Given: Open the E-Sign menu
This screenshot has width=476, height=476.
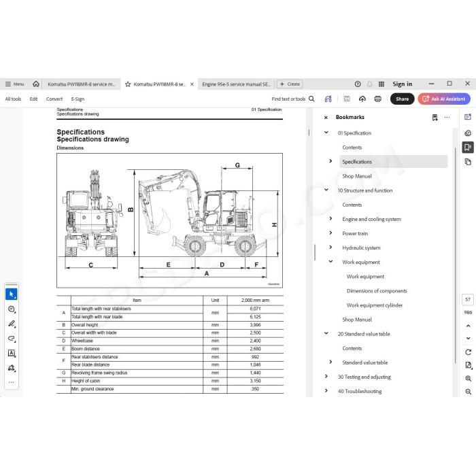Looking at the screenshot, I should click(x=78, y=99).
